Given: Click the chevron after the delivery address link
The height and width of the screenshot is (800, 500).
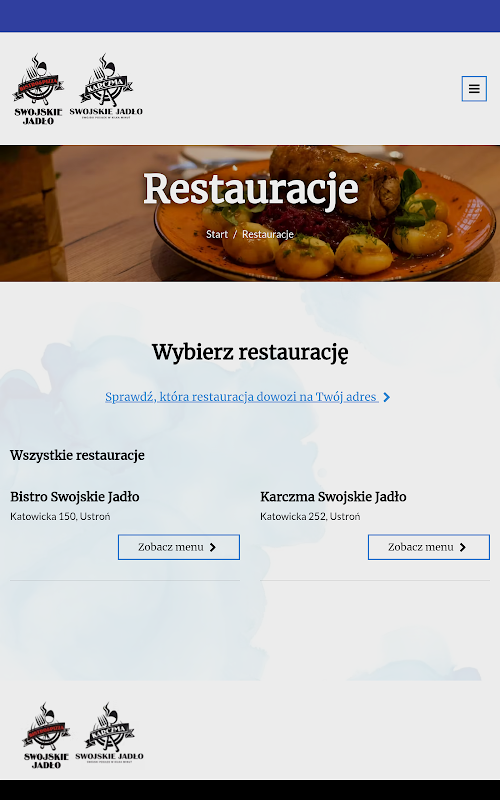Looking at the screenshot, I should click(387, 397).
